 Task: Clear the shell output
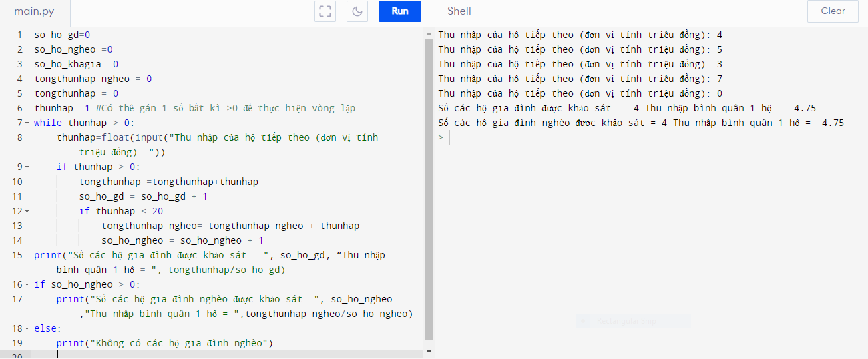pyautogui.click(x=832, y=11)
